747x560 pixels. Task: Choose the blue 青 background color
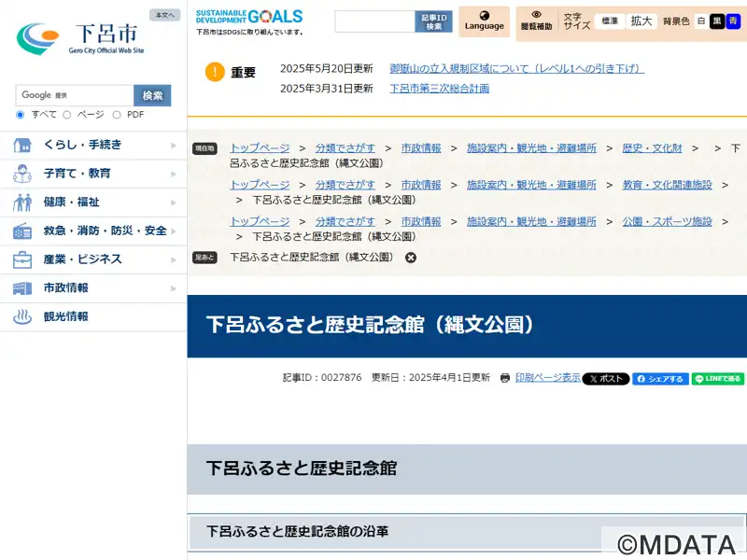[733, 21]
